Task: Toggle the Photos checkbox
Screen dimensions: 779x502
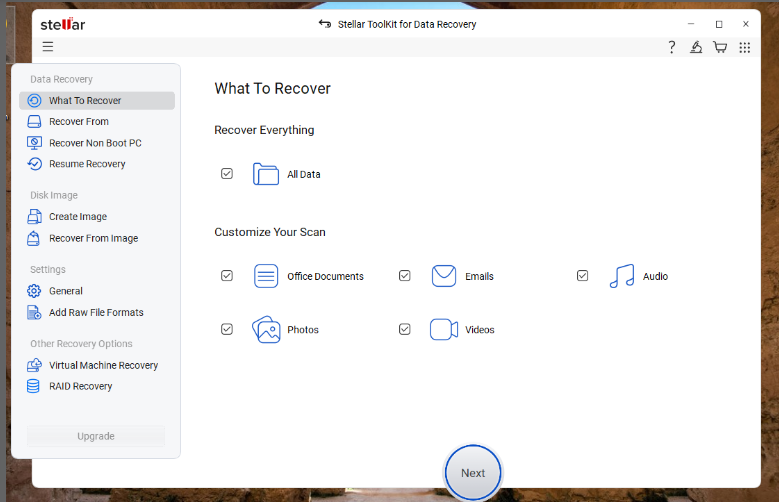Action: coord(227,329)
